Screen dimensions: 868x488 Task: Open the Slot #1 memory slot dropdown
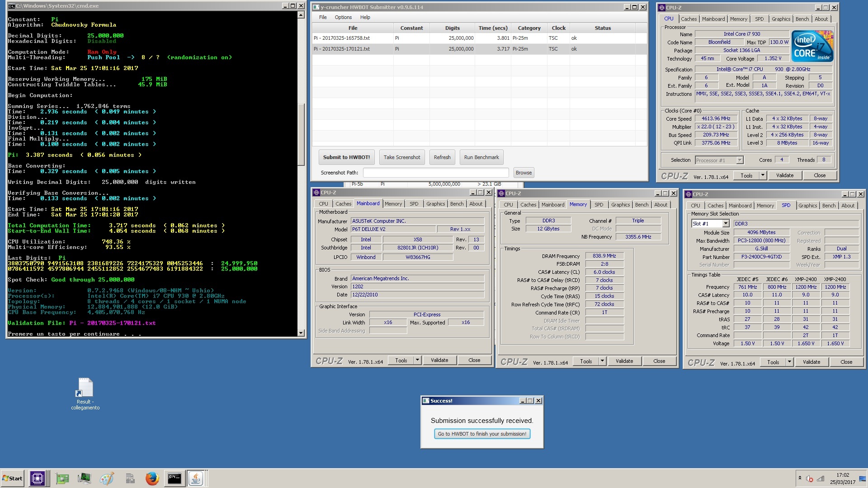[710, 224]
